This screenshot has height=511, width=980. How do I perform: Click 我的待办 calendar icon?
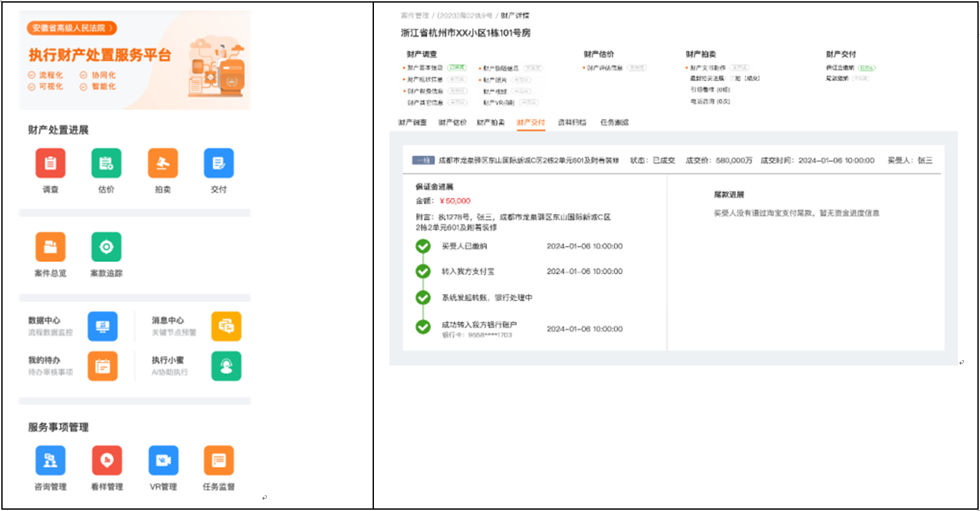point(103,366)
